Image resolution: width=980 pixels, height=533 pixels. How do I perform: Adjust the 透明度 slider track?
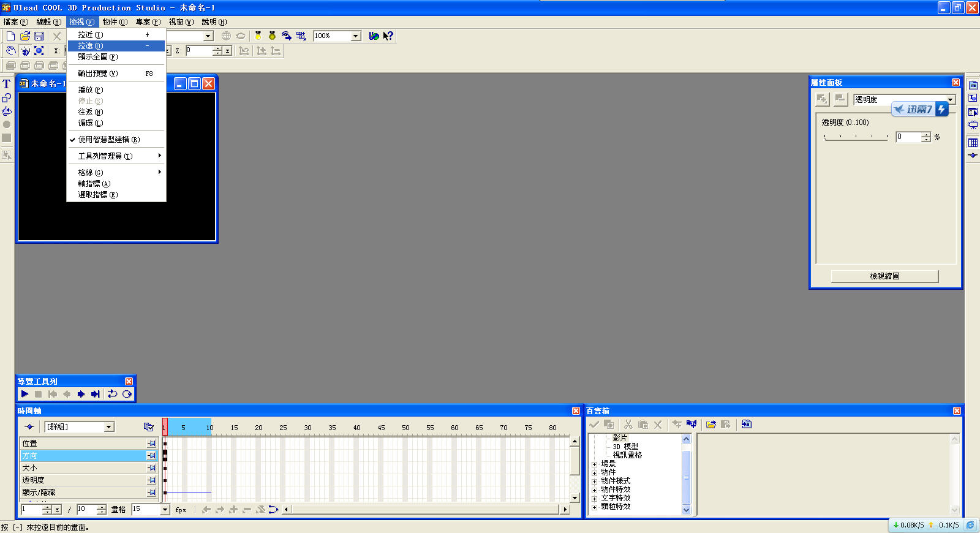[x=856, y=137]
